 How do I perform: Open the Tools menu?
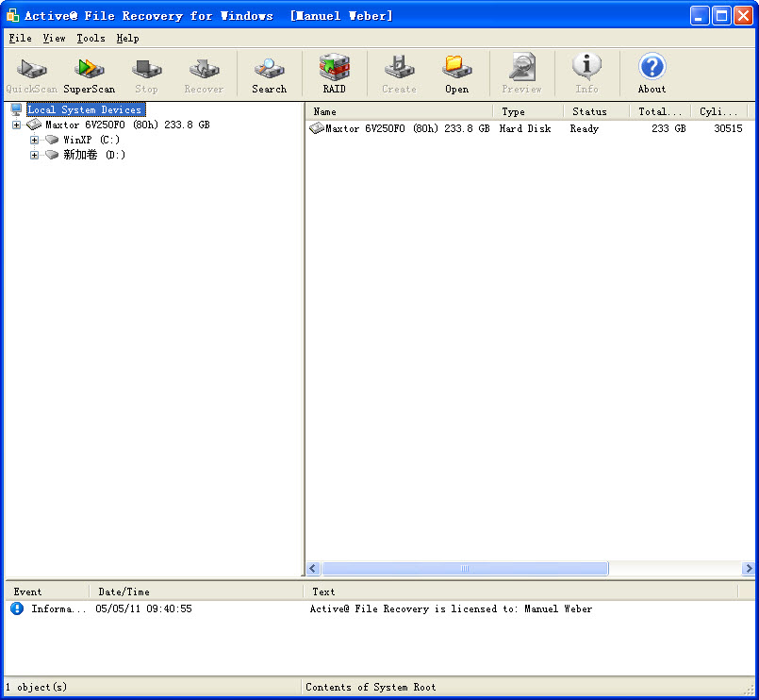point(91,39)
